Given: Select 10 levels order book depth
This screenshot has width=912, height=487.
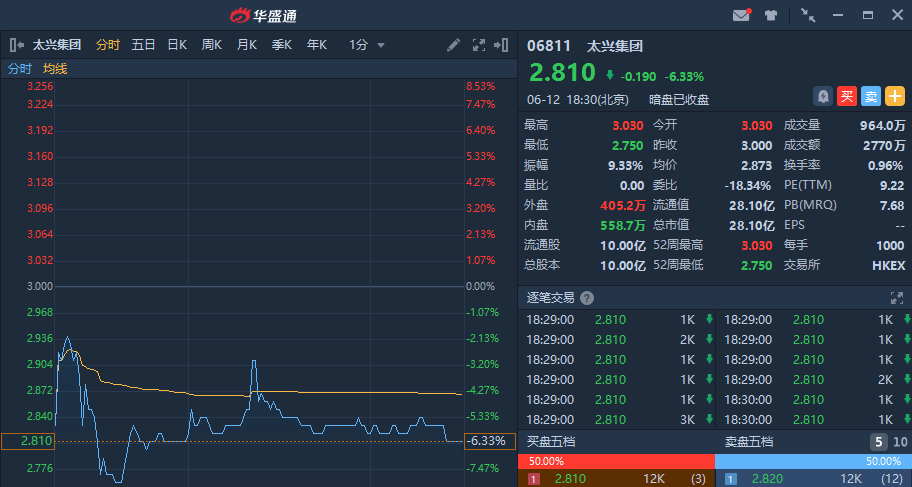Looking at the screenshot, I should point(900,442).
